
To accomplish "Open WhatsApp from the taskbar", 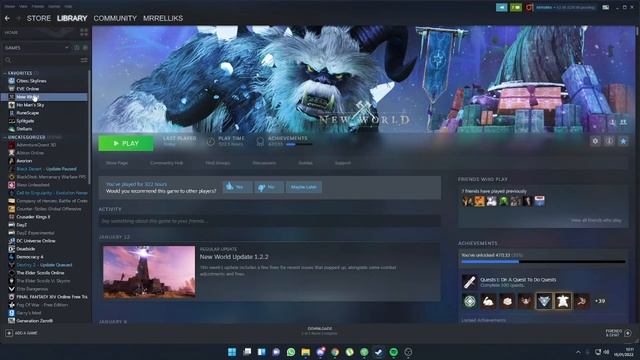I will tap(291, 352).
